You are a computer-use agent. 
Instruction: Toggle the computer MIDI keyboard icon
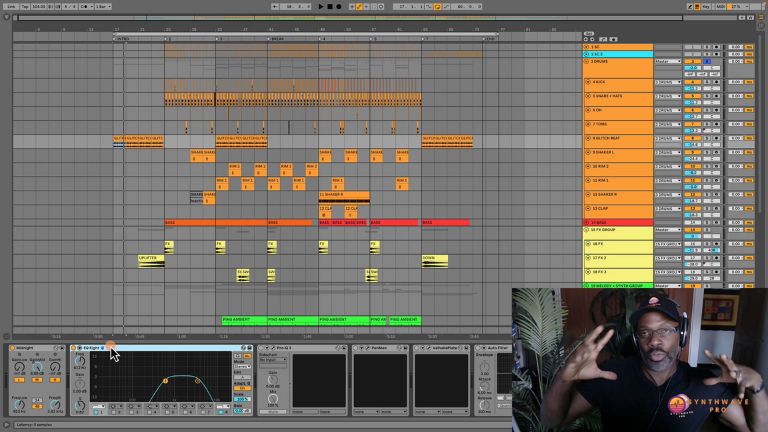pos(697,6)
